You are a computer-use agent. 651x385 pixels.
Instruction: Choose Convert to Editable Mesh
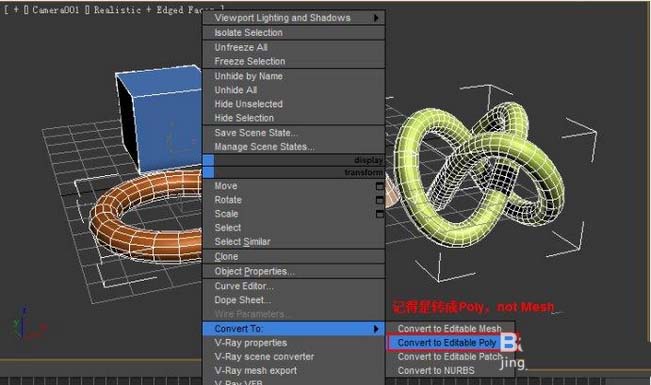450,329
